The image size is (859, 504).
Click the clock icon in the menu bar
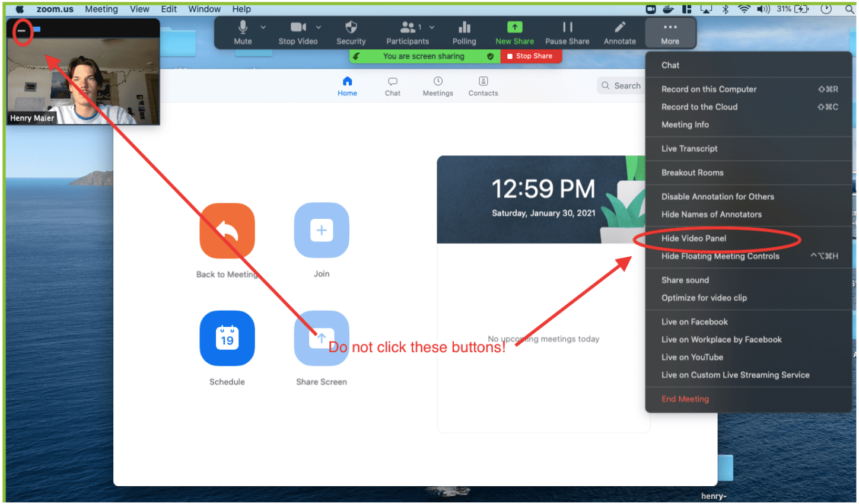[x=826, y=9]
